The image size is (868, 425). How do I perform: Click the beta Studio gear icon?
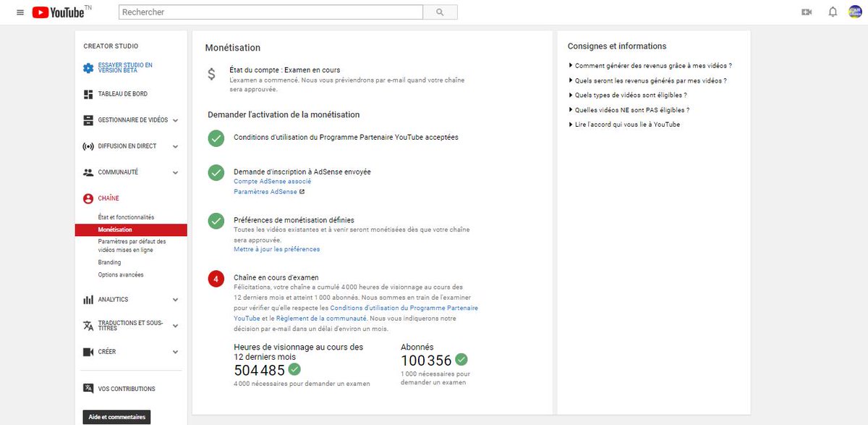pyautogui.click(x=88, y=68)
